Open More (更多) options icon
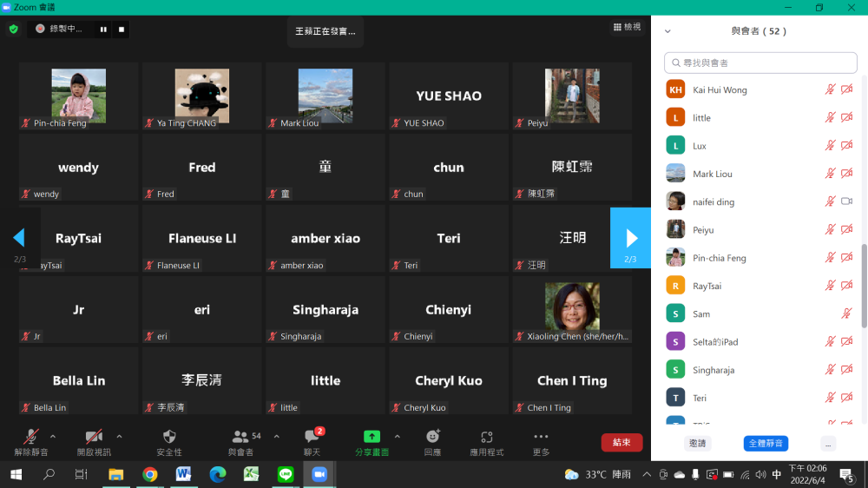The height and width of the screenshot is (488, 868). tap(541, 437)
